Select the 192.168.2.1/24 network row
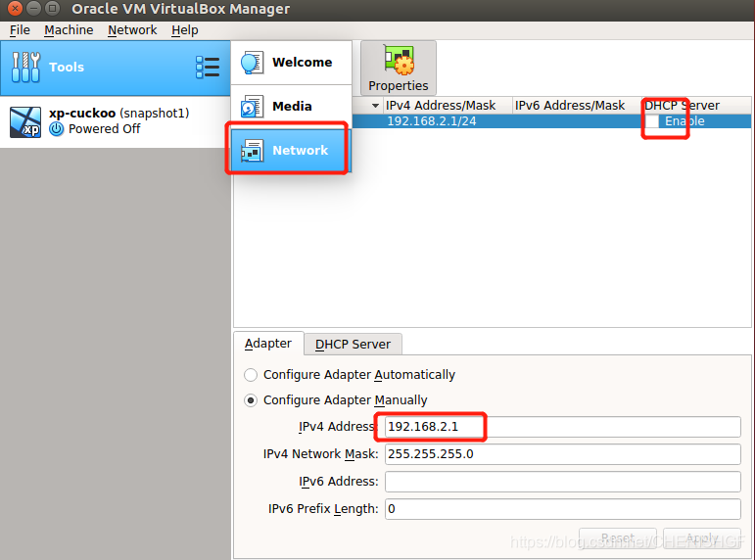Screen dimensions: 755x560 tap(551, 121)
